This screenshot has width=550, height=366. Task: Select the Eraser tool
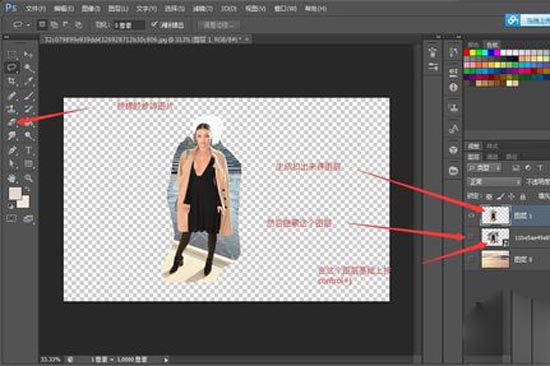click(x=12, y=122)
